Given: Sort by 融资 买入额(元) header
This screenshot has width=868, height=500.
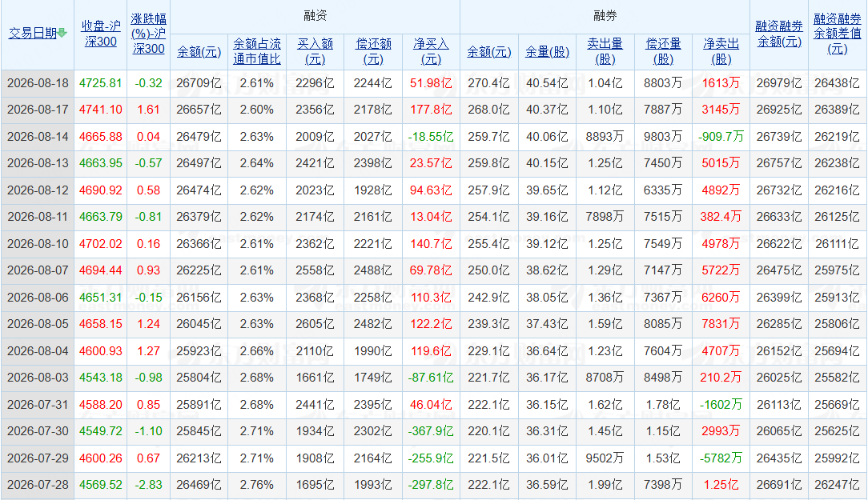Looking at the screenshot, I should (315, 51).
